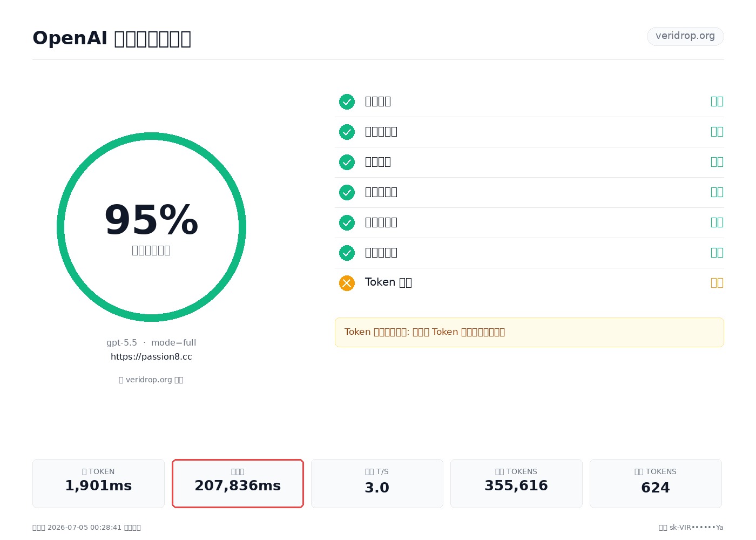
Task: Click the 95% score circle
Action: click(x=151, y=227)
